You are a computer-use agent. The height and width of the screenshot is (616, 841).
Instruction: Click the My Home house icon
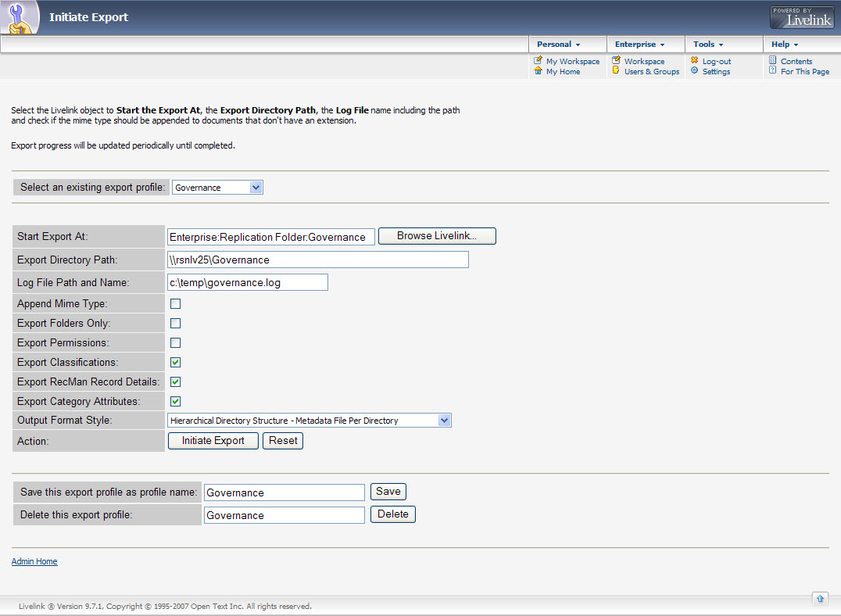point(538,71)
